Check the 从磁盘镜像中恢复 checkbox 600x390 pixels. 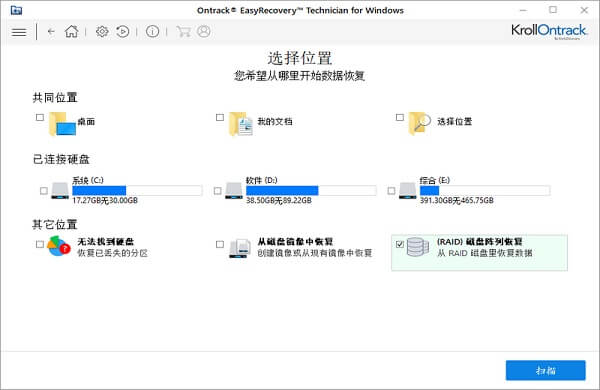[220, 244]
